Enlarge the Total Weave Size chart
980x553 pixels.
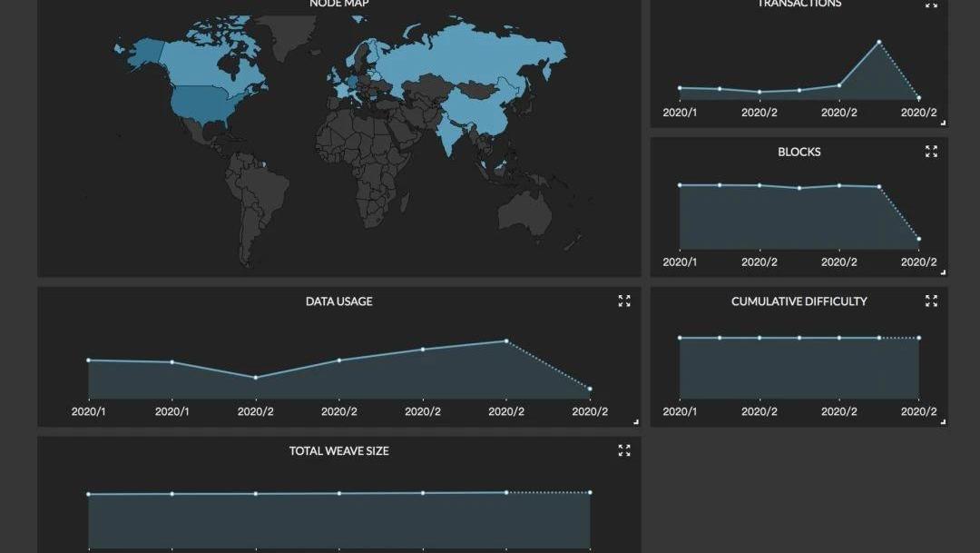tap(624, 450)
